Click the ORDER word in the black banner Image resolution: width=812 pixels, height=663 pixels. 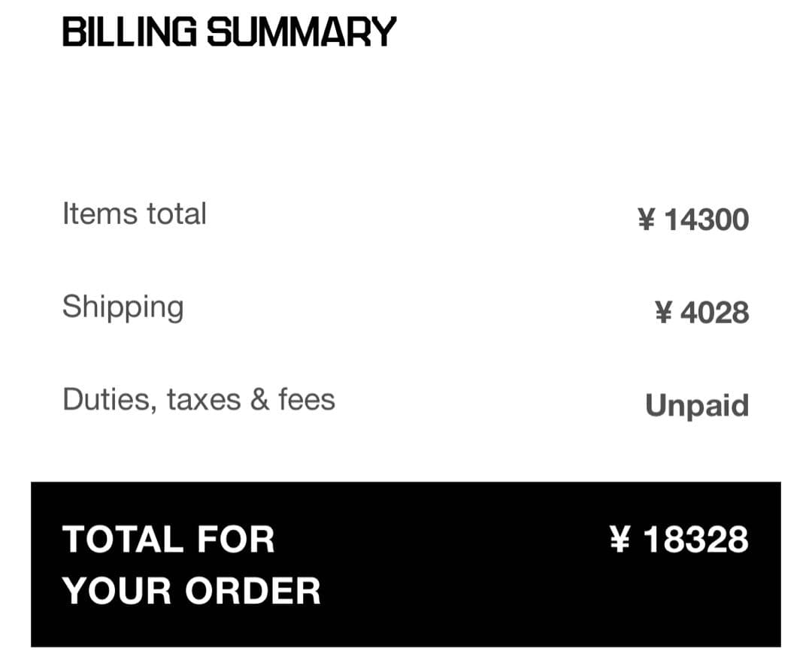click(253, 591)
